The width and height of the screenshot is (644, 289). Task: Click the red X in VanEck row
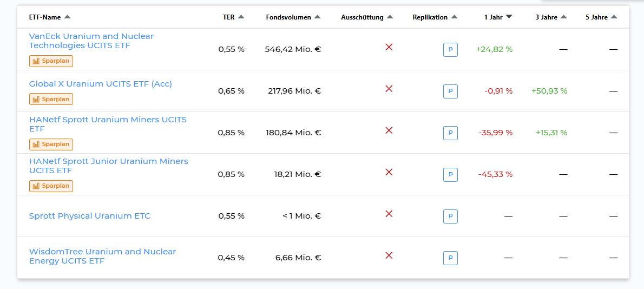click(389, 47)
